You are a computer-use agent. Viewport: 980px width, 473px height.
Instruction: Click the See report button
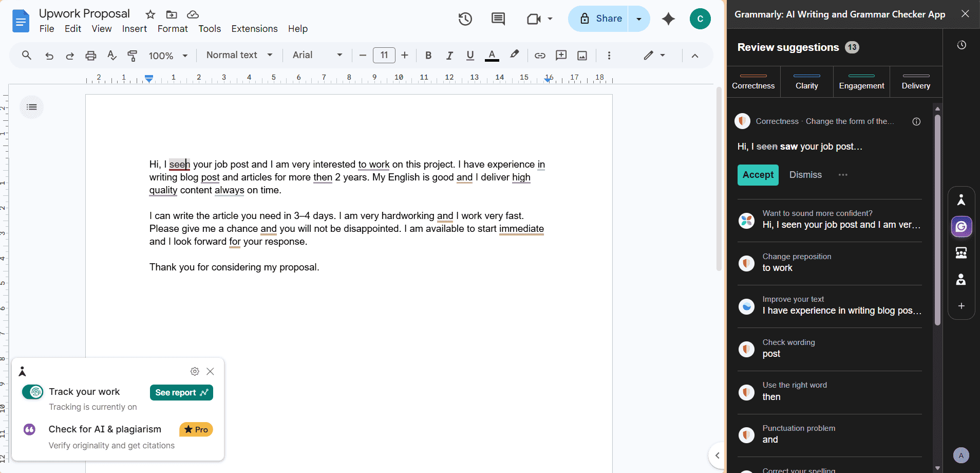tap(181, 392)
